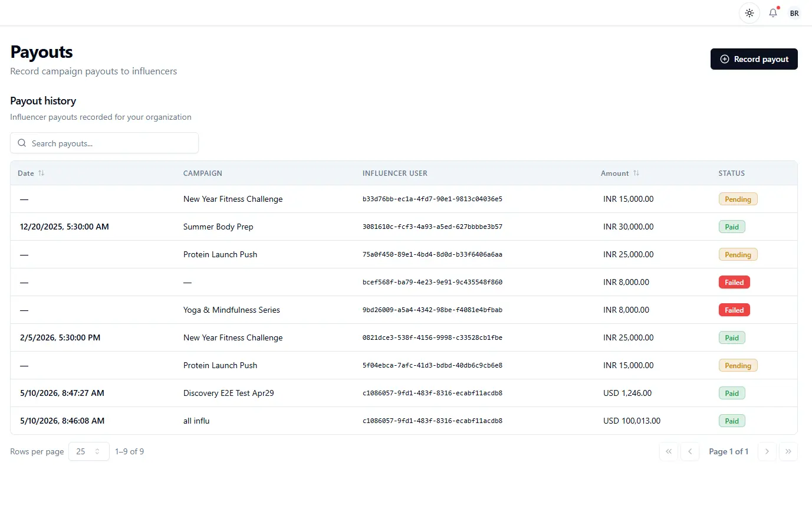Click the Paid badge for Summer Body Prep
The width and height of the screenshot is (812, 531).
(732, 227)
